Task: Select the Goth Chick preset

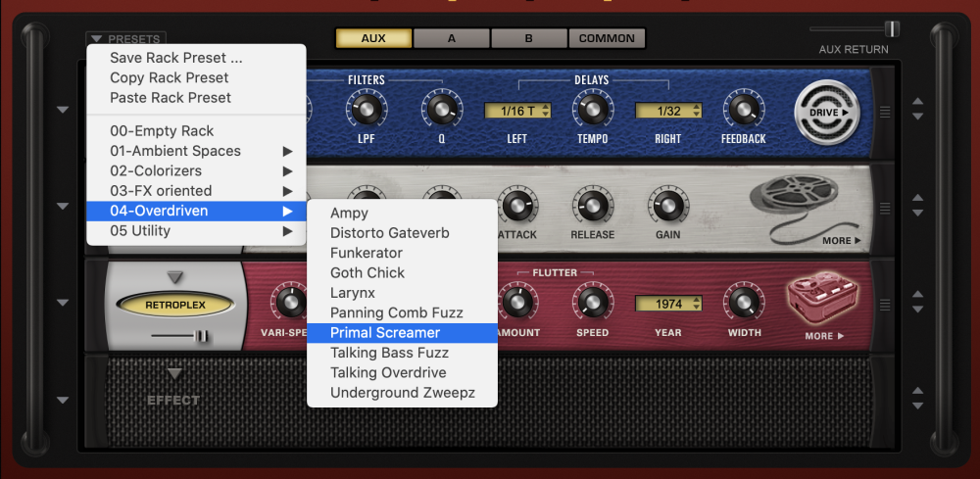Action: pyautogui.click(x=402, y=273)
